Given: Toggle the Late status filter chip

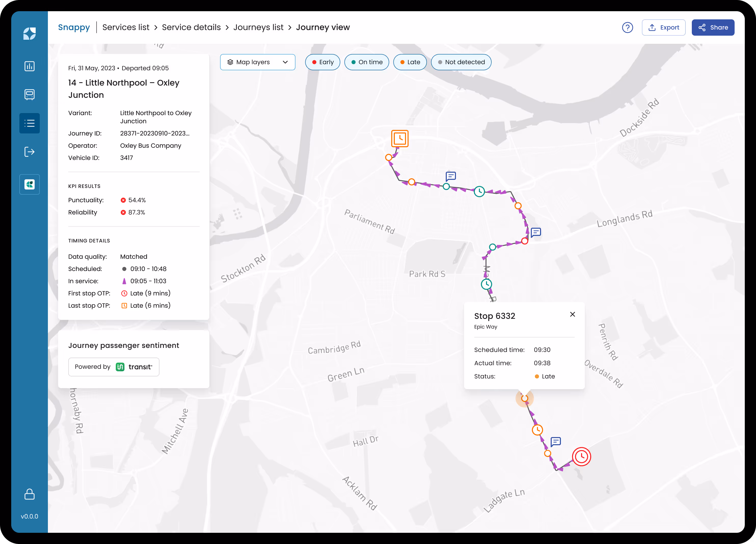Looking at the screenshot, I should tap(410, 62).
